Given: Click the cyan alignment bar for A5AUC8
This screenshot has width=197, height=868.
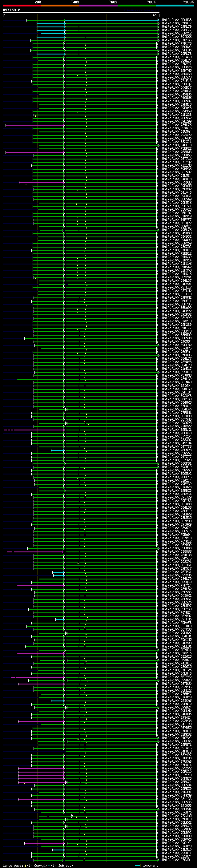Looking at the screenshot, I should 111,20.
